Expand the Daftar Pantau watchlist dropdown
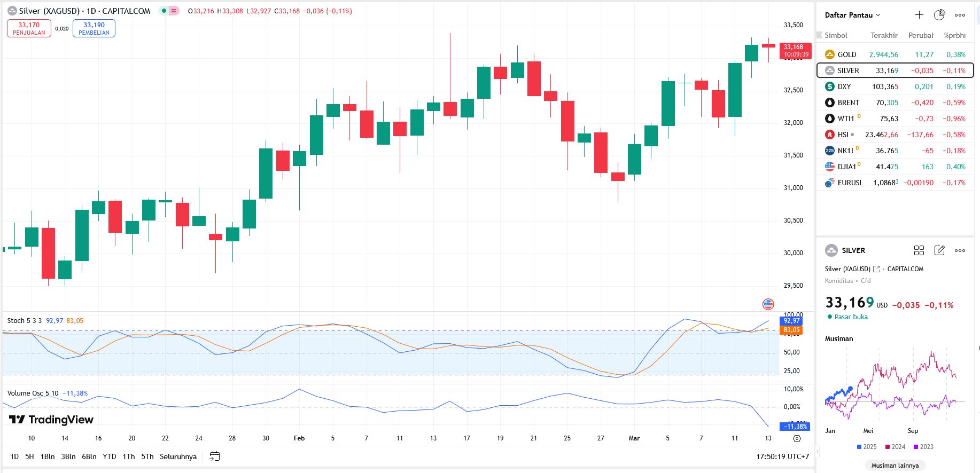This screenshot has height=473, width=980. click(x=852, y=15)
